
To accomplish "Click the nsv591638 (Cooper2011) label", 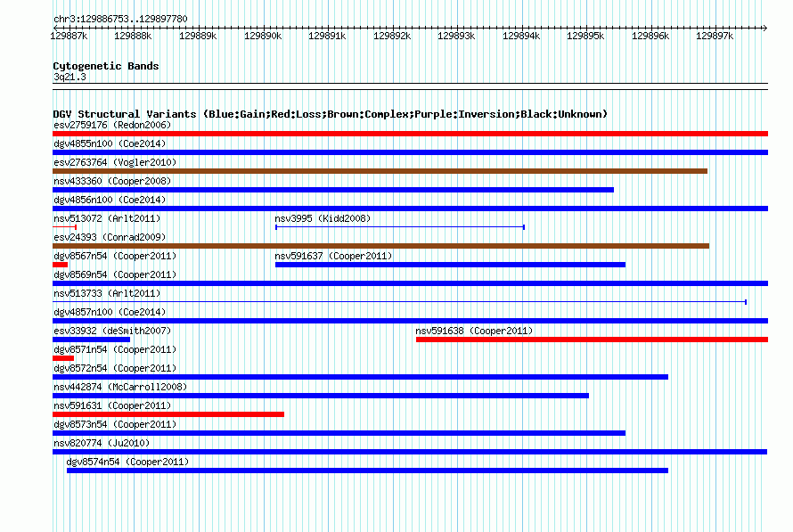I will 474,331.
